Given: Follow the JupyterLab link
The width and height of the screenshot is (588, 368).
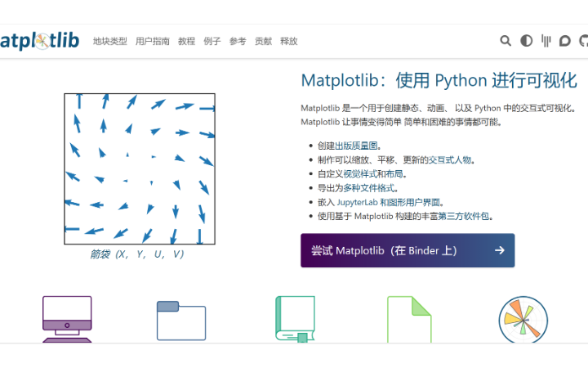Looking at the screenshot, I should tap(358, 203).
